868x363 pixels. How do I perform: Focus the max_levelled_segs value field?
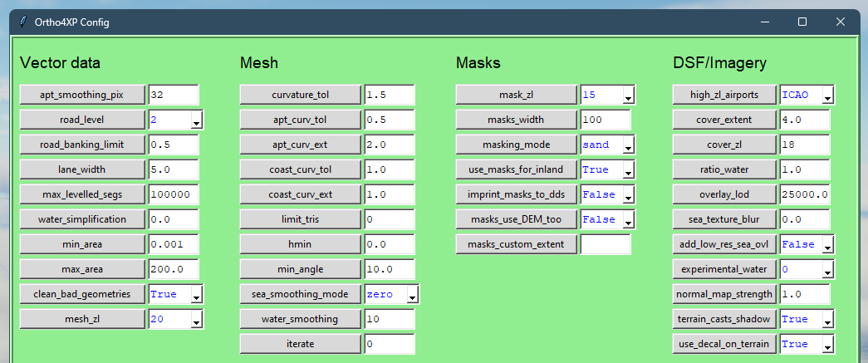click(174, 194)
